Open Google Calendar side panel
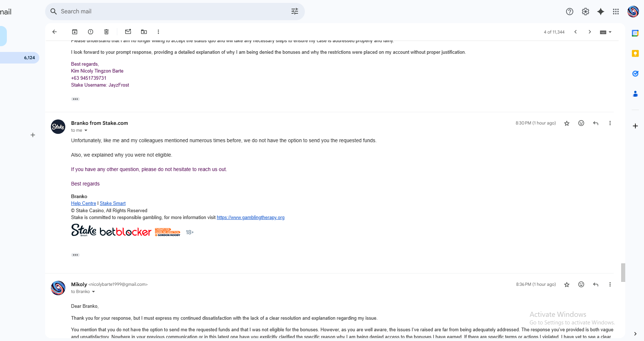 point(635,33)
